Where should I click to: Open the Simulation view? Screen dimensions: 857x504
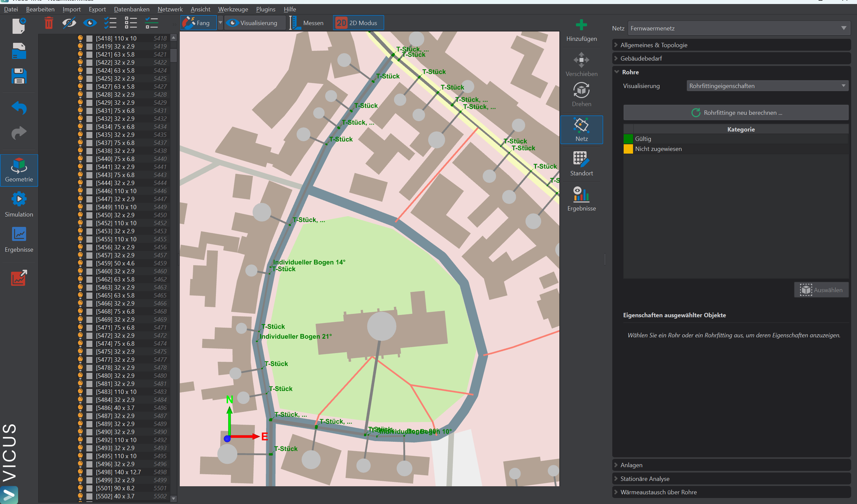[x=19, y=204]
